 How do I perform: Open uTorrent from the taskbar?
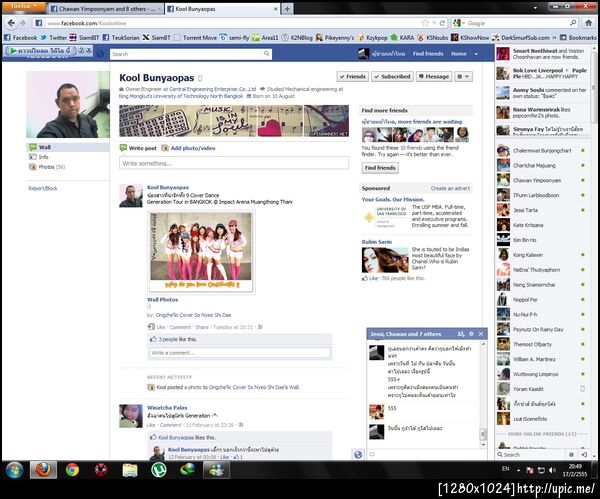pyautogui.click(x=158, y=469)
